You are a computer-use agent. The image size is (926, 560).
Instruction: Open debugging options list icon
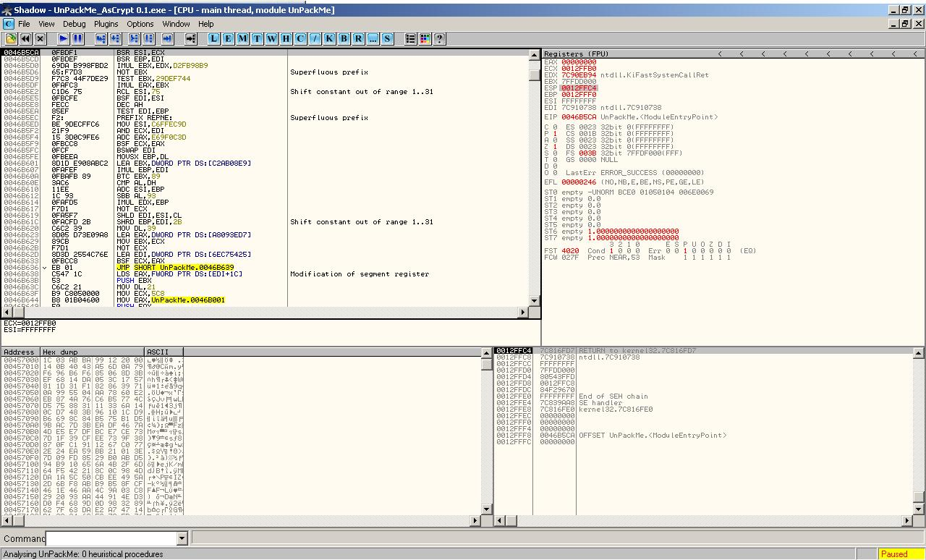pos(410,38)
